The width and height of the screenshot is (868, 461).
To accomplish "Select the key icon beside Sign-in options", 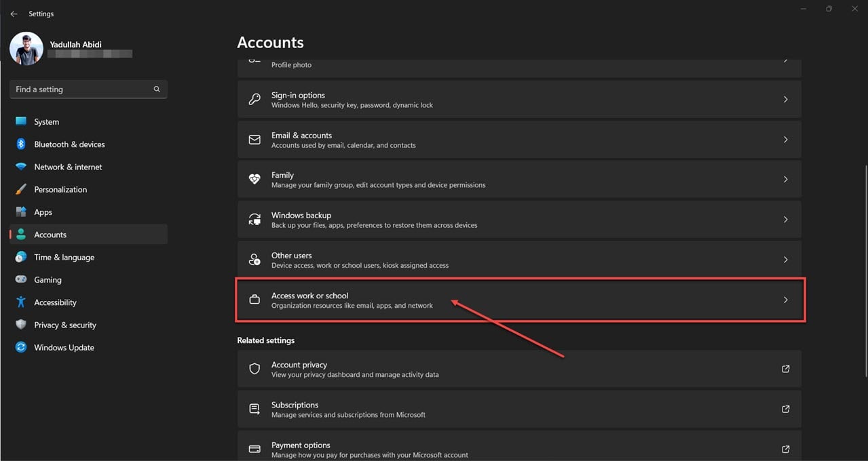I will point(254,99).
